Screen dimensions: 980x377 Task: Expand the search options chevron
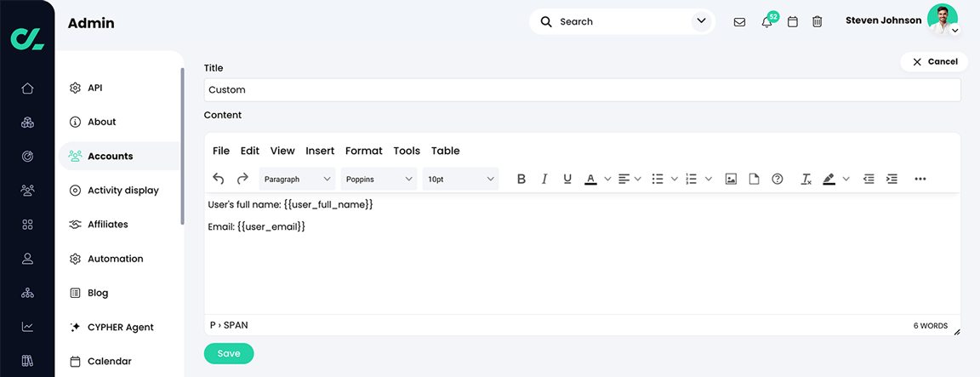(x=701, y=22)
